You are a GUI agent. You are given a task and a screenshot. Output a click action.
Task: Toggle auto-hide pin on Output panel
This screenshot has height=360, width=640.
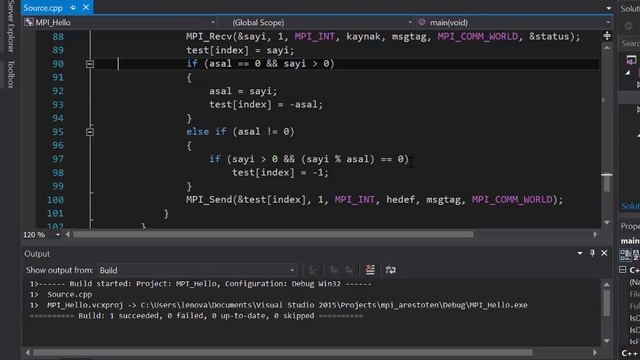[x=592, y=253]
